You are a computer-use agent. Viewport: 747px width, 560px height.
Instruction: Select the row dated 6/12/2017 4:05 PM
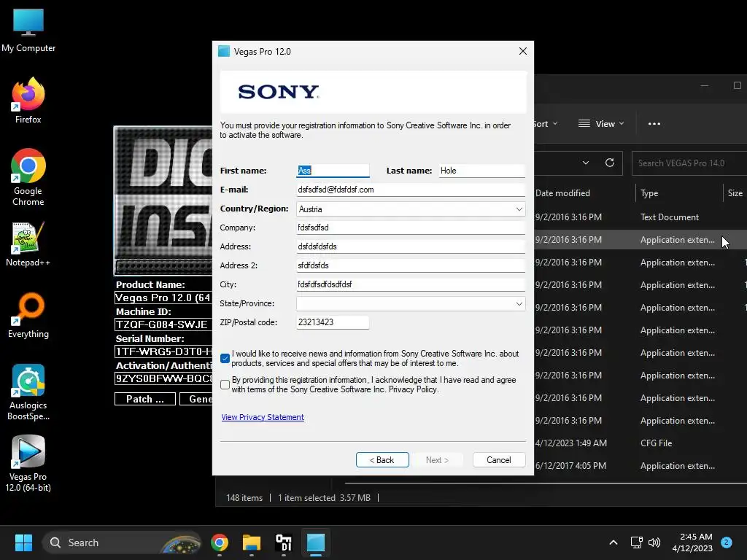click(640, 466)
